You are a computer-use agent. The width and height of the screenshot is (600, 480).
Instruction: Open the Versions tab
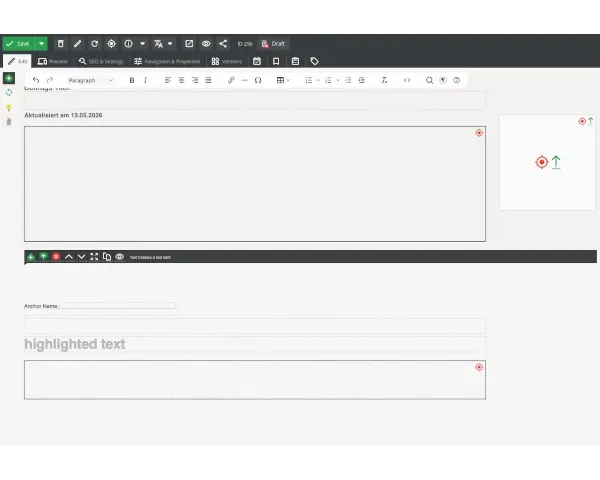point(227,61)
